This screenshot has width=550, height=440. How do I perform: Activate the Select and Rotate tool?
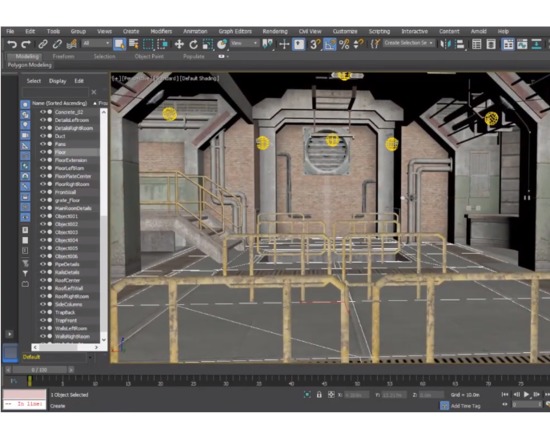click(193, 44)
